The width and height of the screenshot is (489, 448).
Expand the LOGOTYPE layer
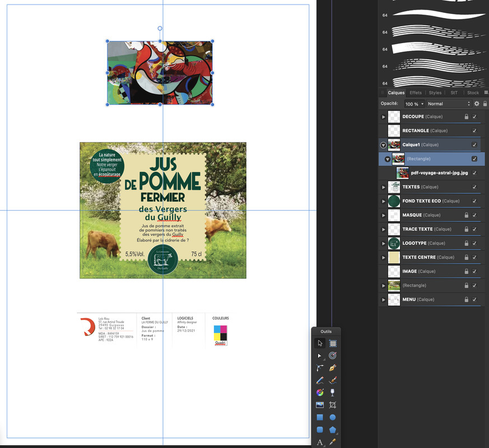coord(383,243)
